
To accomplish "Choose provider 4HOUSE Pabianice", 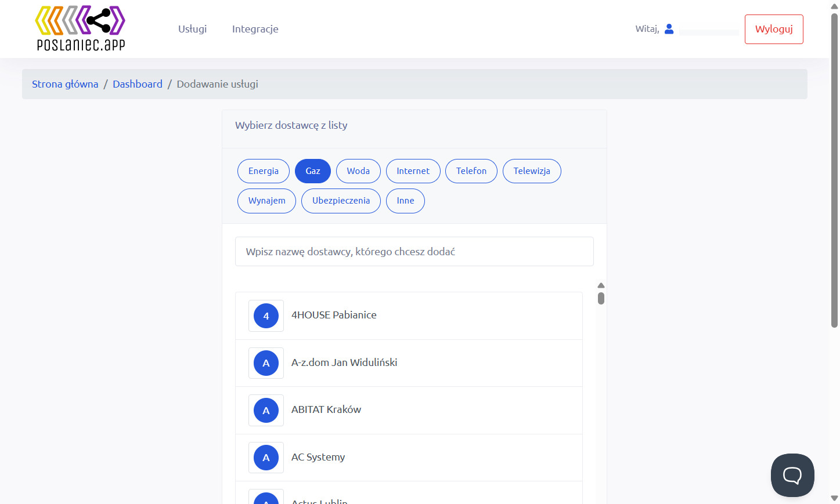I will [409, 316].
